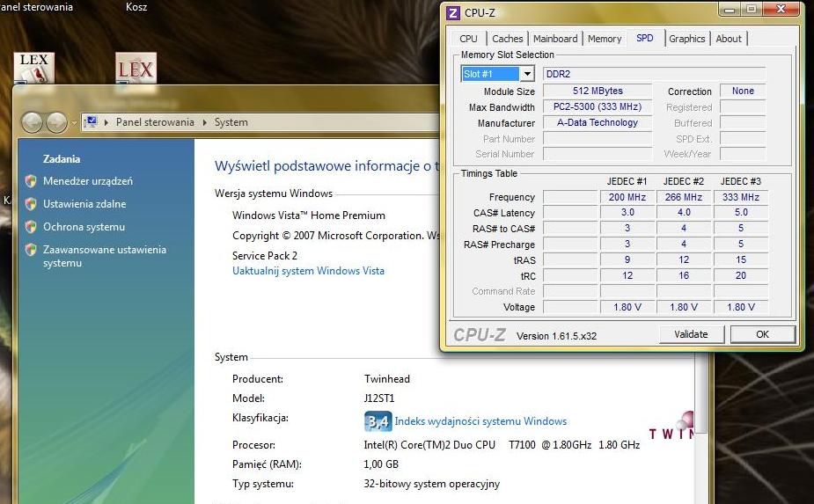Open the Memory tab
814x504 pixels.
(x=605, y=39)
